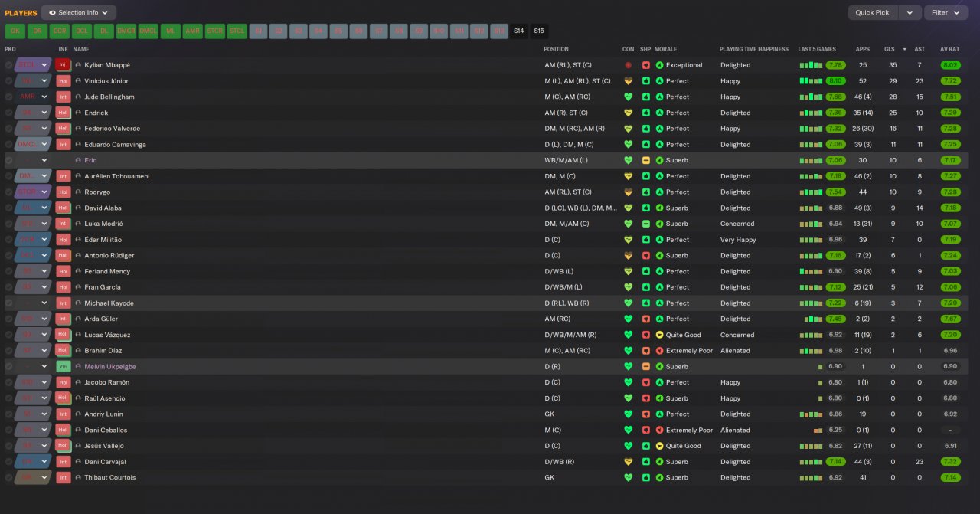The height and width of the screenshot is (514, 980).
Task: Click the person icon beside Thibaut Courtois
Action: coord(78,477)
